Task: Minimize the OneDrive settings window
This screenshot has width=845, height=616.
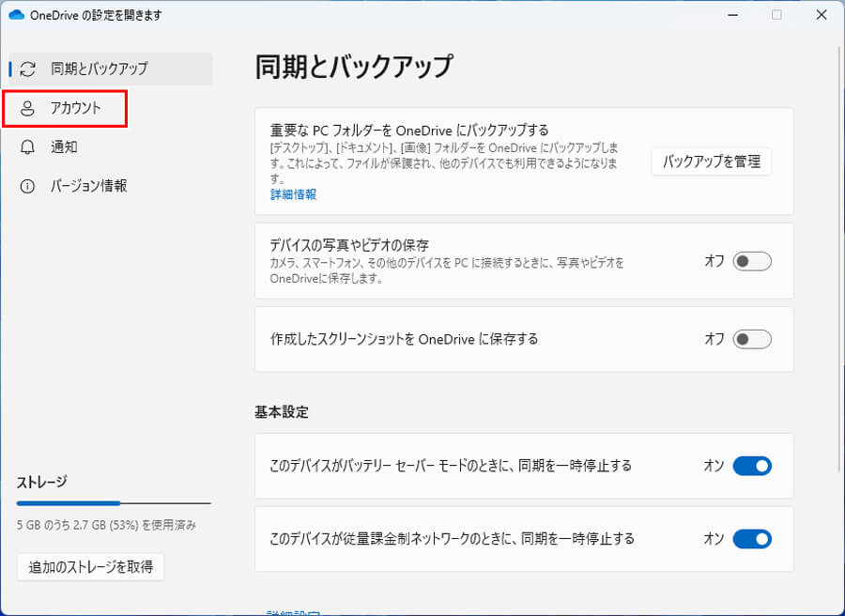Action: coord(732,15)
